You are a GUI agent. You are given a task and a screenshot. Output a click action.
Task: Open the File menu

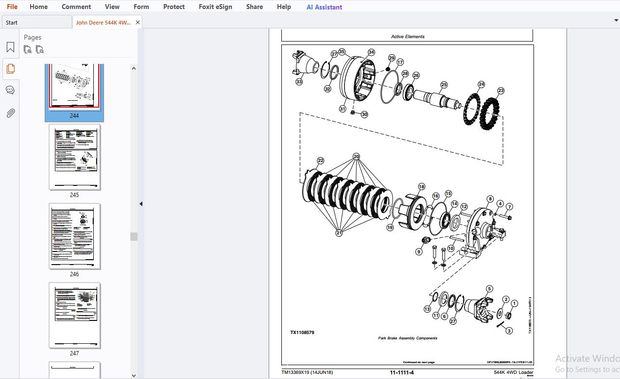click(12, 7)
